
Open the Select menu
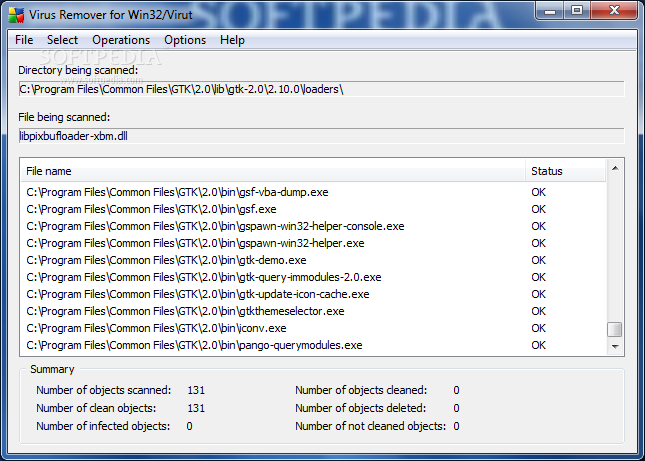(62, 40)
